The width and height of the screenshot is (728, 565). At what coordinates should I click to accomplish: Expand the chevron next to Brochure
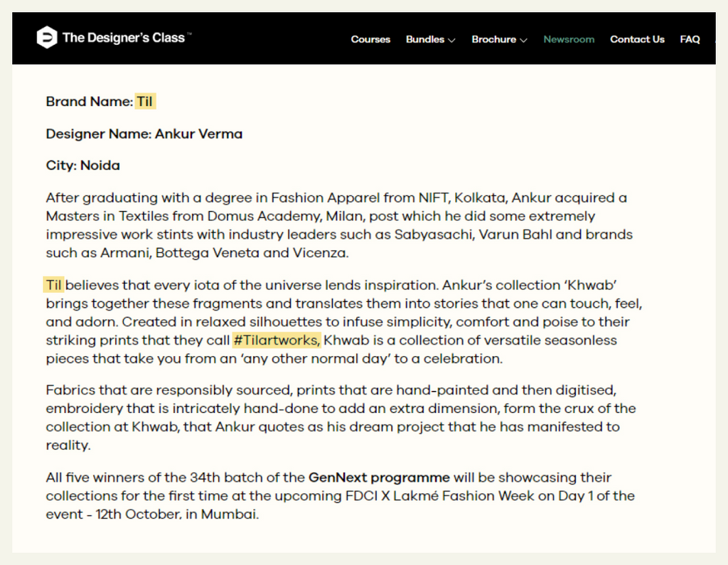pos(524,41)
